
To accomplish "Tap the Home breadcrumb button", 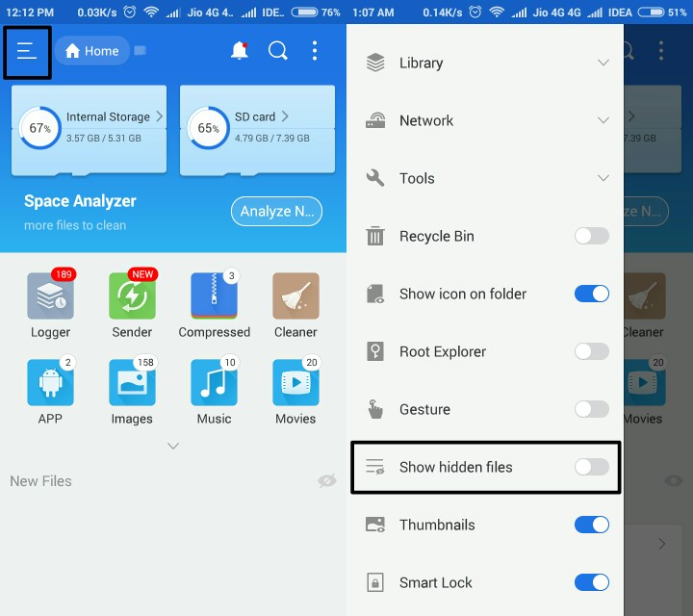I will pos(92,51).
